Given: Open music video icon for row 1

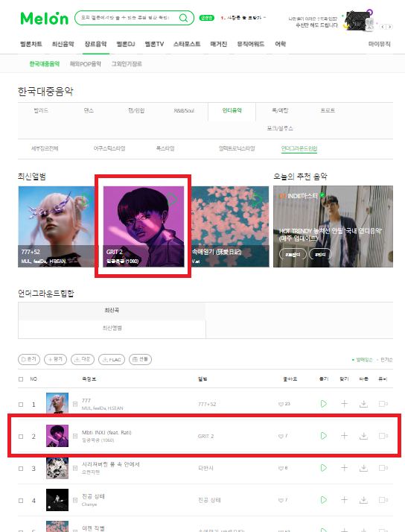Looking at the screenshot, I should (x=383, y=404).
